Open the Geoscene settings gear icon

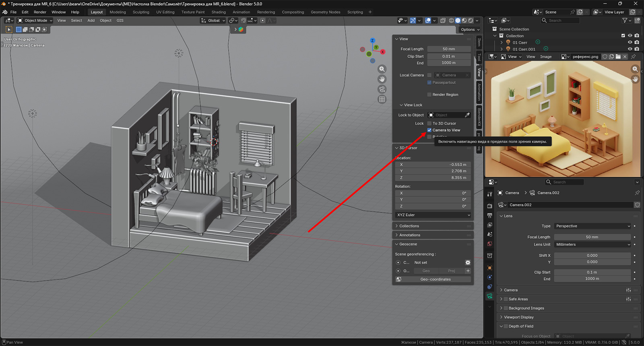(x=468, y=262)
